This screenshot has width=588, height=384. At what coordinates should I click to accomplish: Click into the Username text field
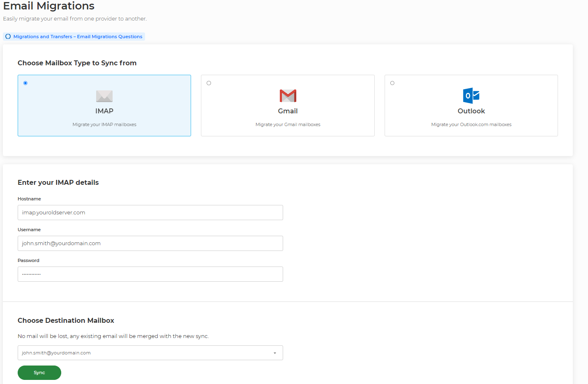click(150, 244)
